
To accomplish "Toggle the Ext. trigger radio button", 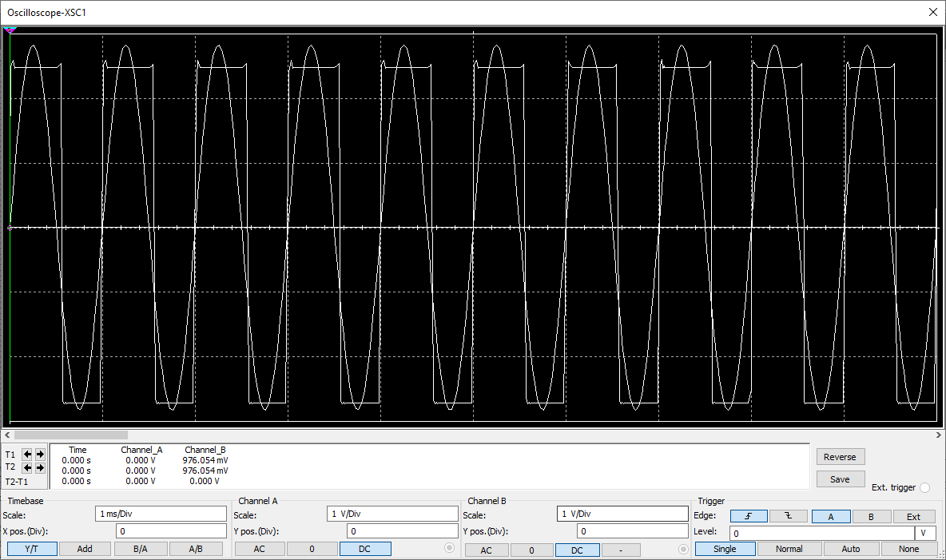I will [925, 487].
